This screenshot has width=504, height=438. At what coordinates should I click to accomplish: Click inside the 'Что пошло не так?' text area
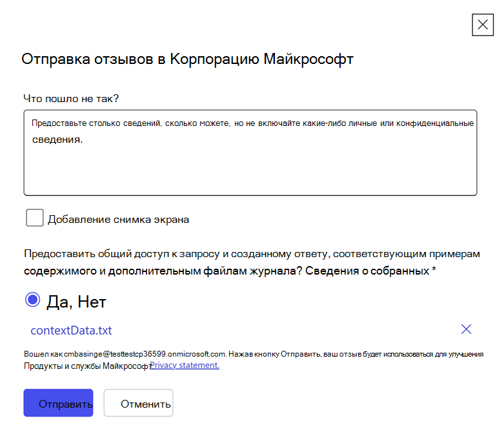pyautogui.click(x=250, y=152)
